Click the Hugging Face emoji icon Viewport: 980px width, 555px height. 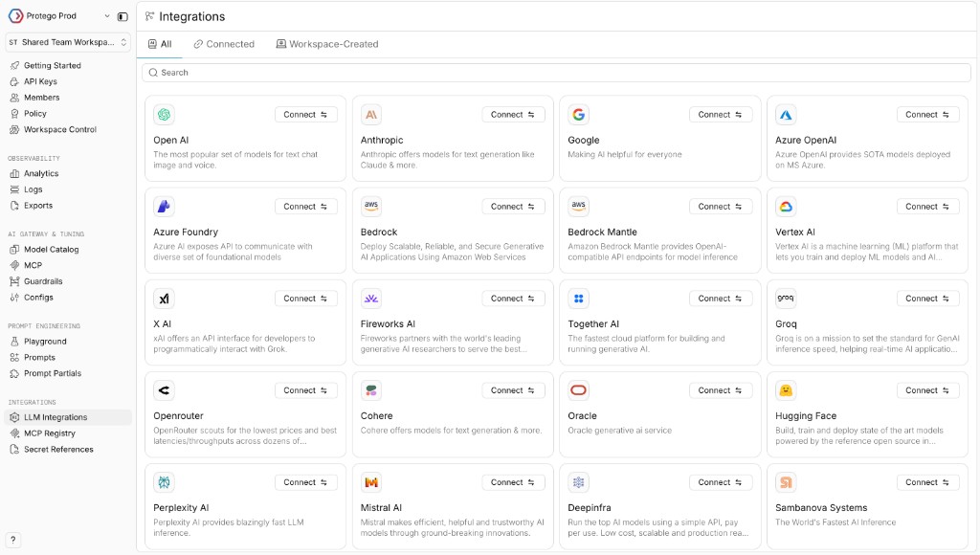tap(786, 390)
